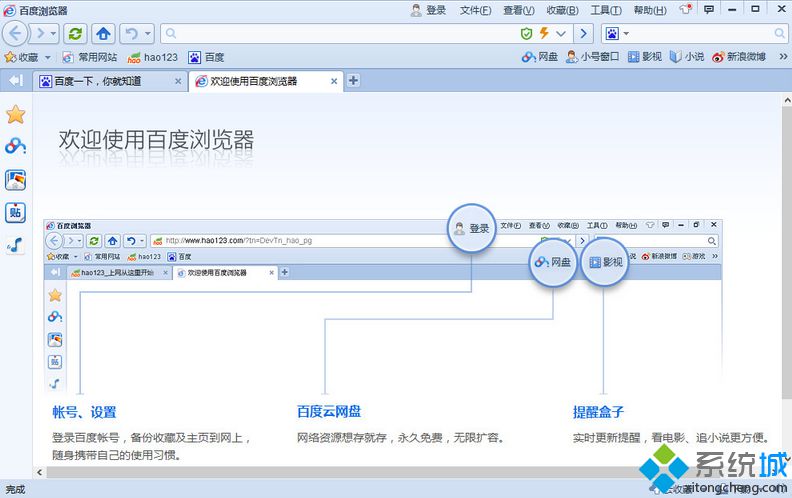This screenshot has width=792, height=498.
Task: Expand the 收藏 bookmarks dropdown
Action: pyautogui.click(x=45, y=58)
